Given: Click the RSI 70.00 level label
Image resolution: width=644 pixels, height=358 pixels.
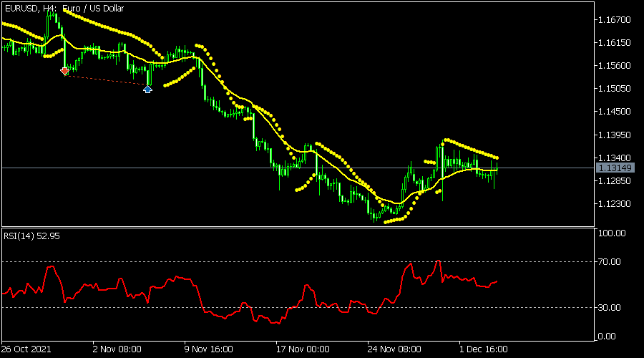Looking at the screenshot, I should pyautogui.click(x=610, y=262).
